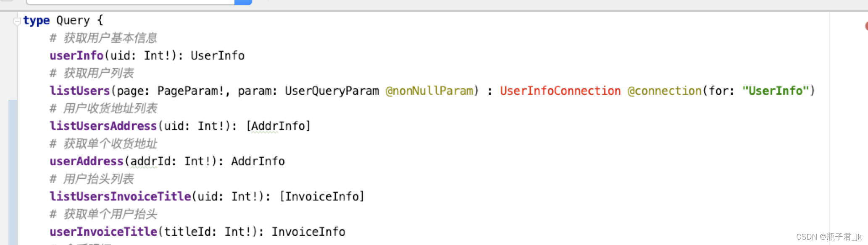
Task: Click the underlined AddrInfo list type
Action: pos(278,126)
